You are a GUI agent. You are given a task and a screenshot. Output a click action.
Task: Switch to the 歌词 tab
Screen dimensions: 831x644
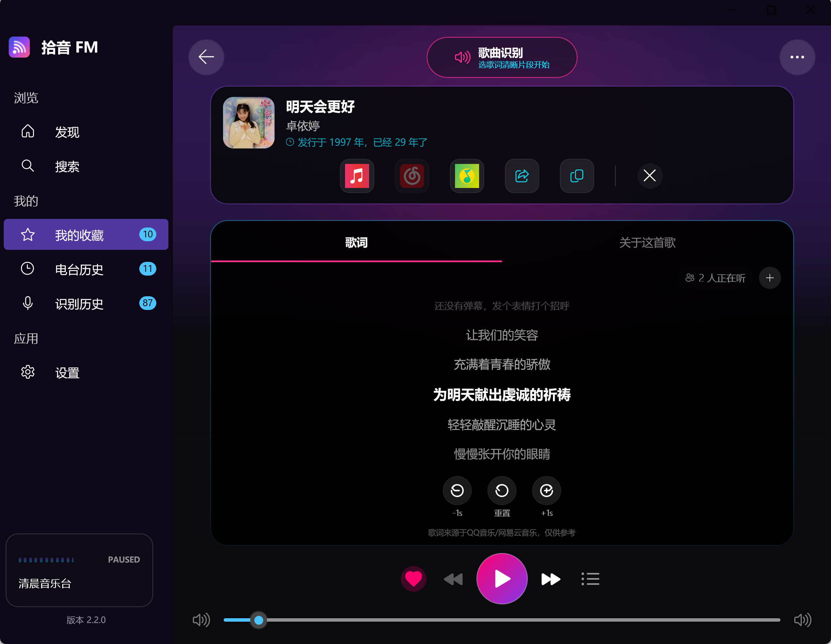click(356, 242)
